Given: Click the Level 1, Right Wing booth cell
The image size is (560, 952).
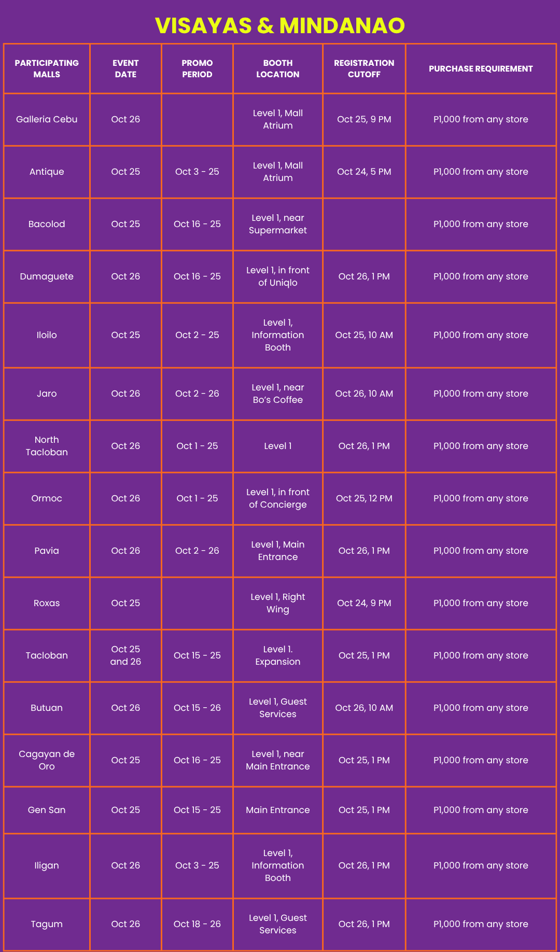Looking at the screenshot, I should pyautogui.click(x=278, y=603).
